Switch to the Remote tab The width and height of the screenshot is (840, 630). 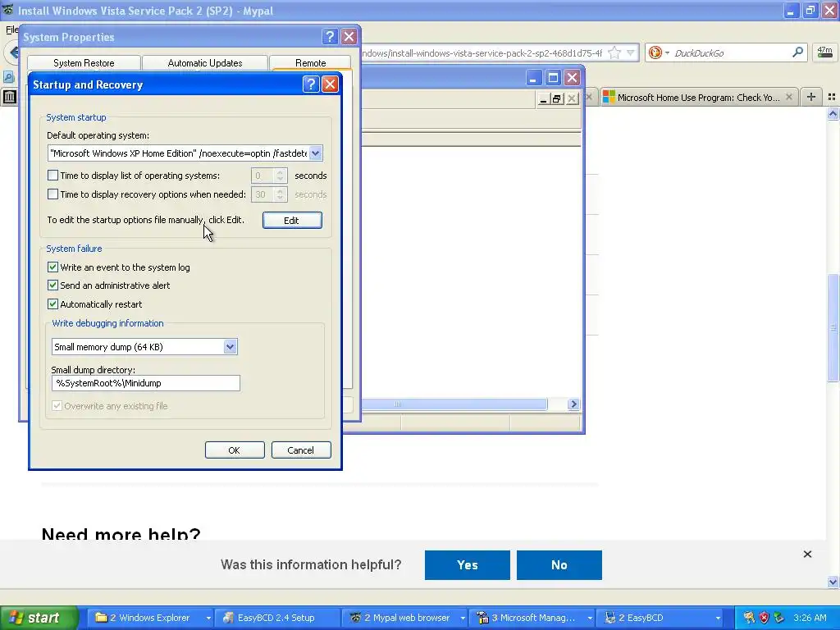310,62
